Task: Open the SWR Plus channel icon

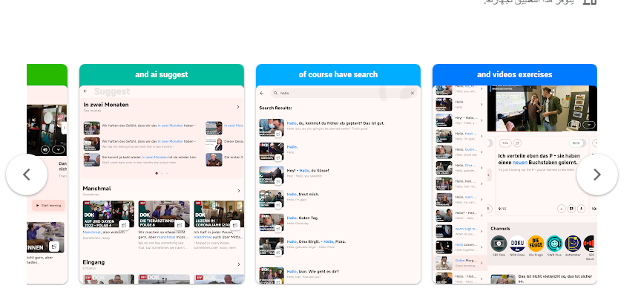Action: 554,244
